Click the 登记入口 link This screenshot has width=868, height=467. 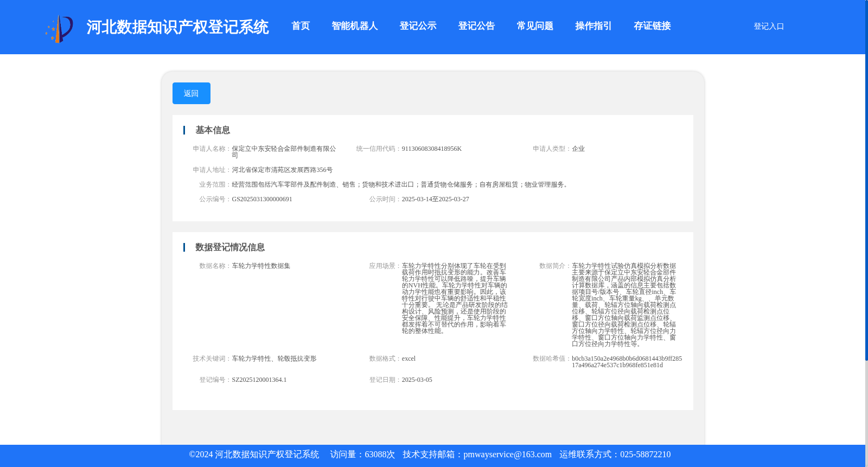tap(769, 26)
